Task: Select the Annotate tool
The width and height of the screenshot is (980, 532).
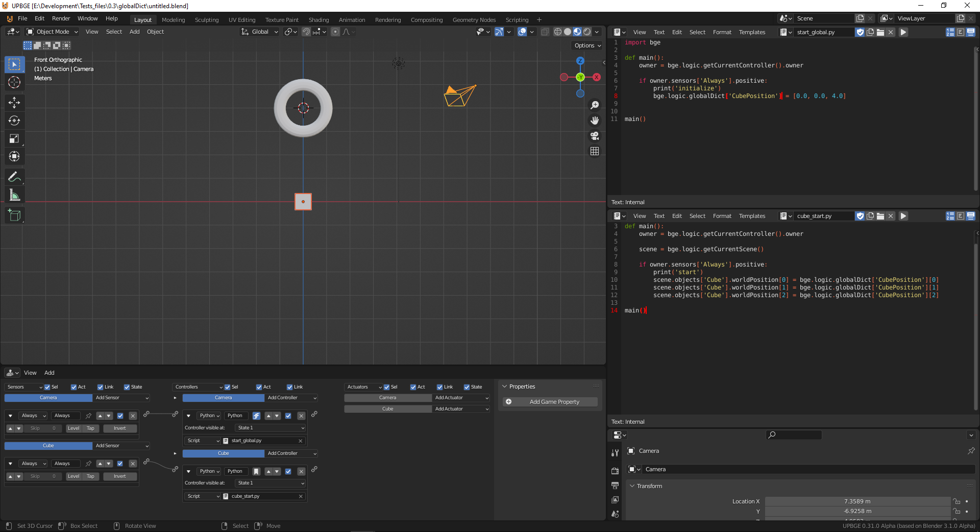Action: 14,177
